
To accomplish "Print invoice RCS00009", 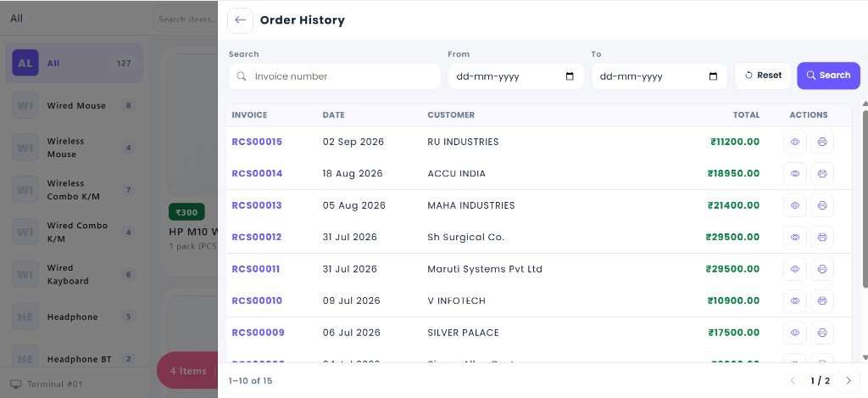I will 822,334.
